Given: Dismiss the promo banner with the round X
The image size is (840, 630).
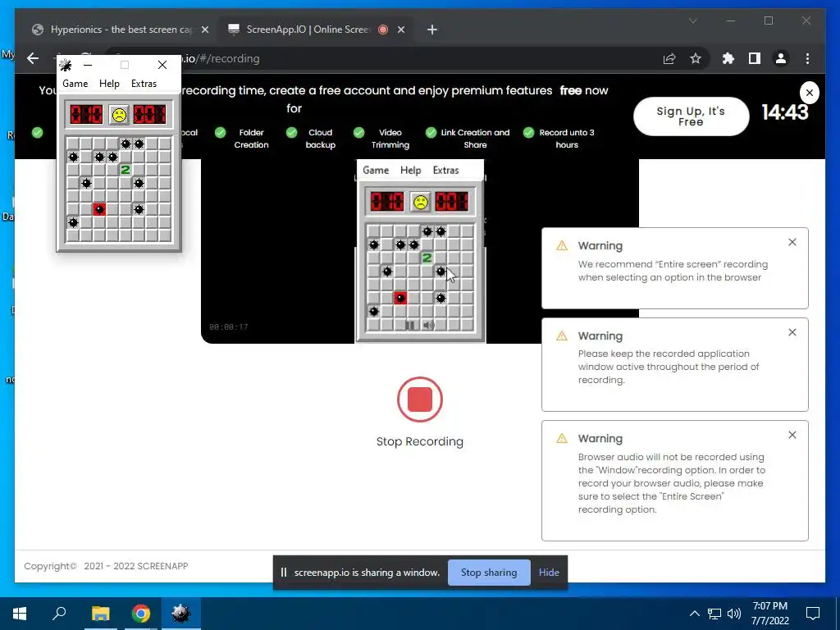Looking at the screenshot, I should [809, 93].
